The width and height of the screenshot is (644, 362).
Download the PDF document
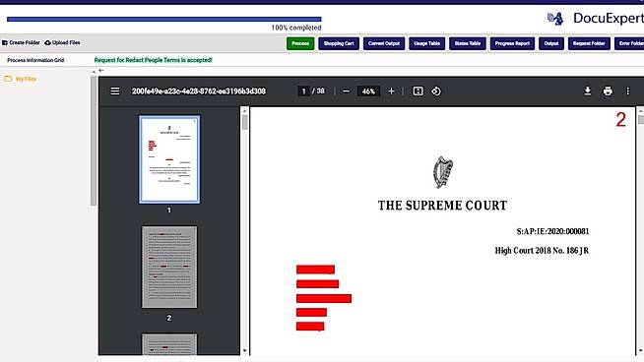588,90
